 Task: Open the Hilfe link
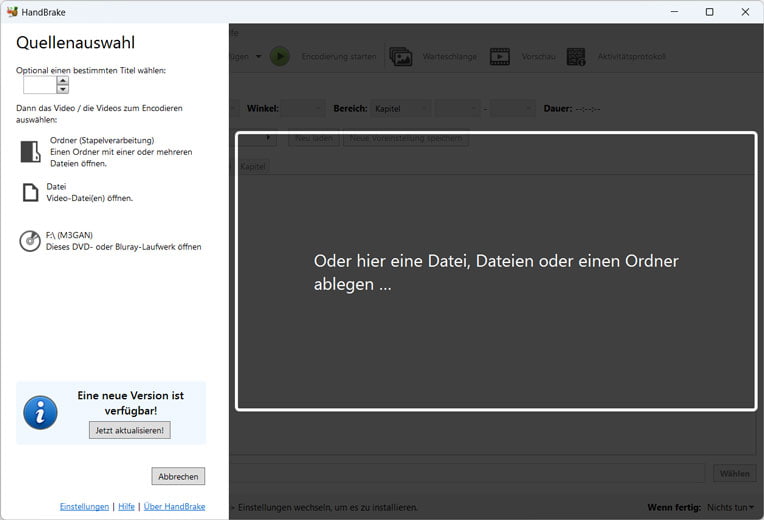coord(126,507)
